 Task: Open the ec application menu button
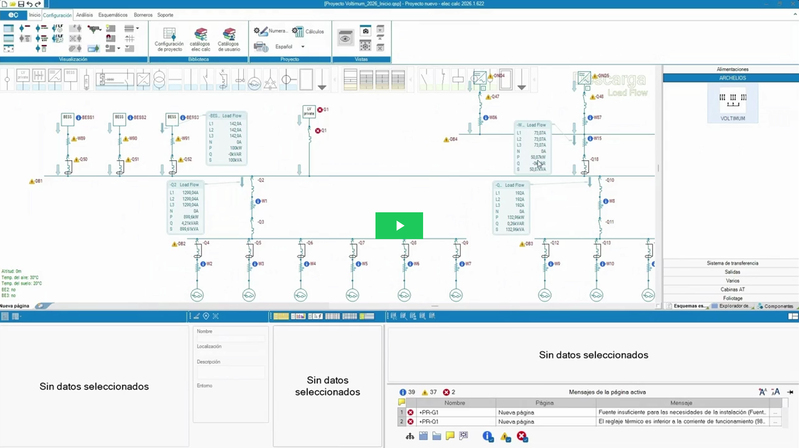(x=13, y=15)
